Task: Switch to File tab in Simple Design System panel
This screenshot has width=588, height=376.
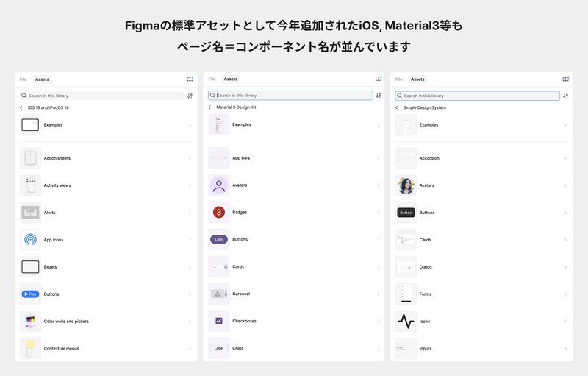Action: coord(399,79)
